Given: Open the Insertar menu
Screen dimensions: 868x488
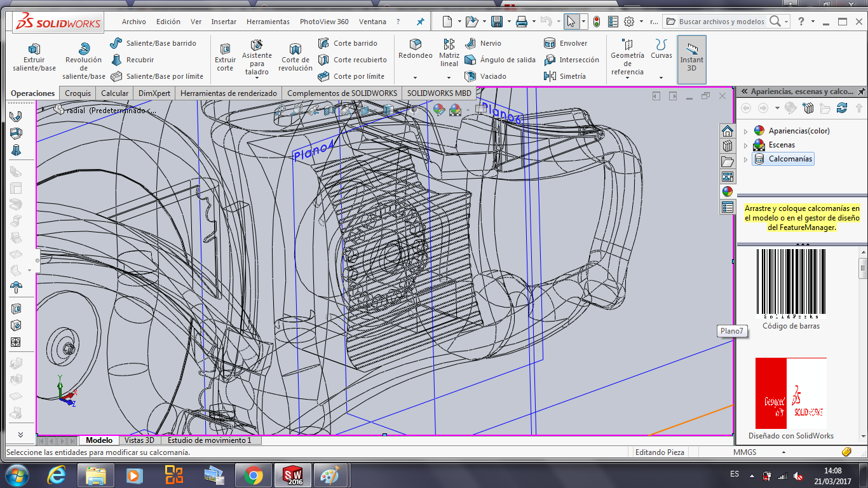Looking at the screenshot, I should (224, 22).
